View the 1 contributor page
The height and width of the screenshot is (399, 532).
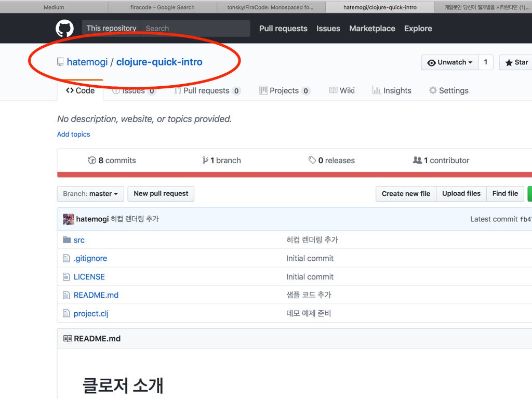pyautogui.click(x=441, y=160)
